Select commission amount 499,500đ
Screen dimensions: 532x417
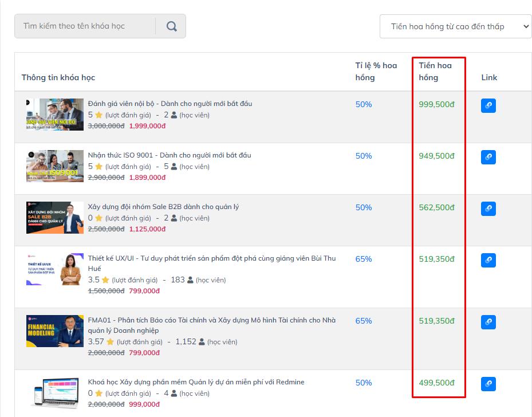(x=437, y=383)
